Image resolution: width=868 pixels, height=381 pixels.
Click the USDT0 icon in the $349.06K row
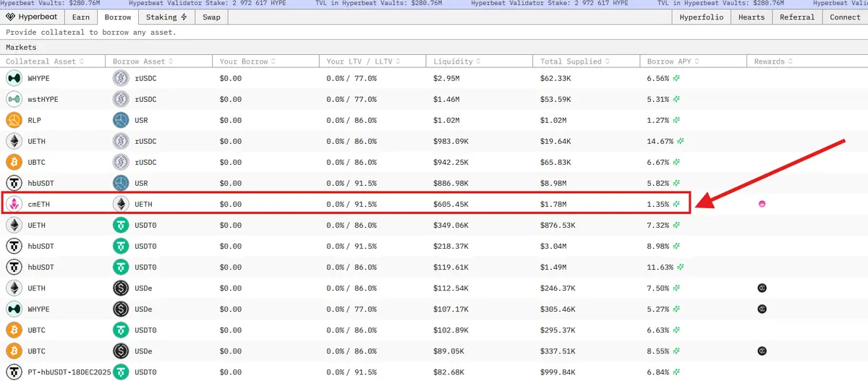point(121,225)
